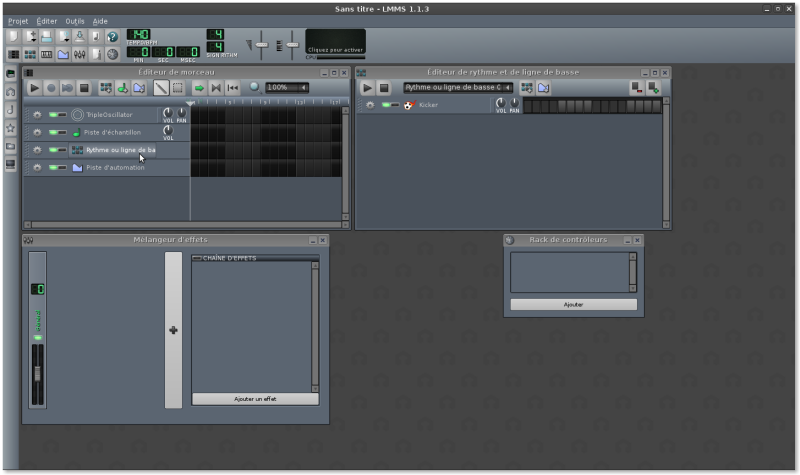Open the Projet menu
Image resolution: width=800 pixels, height=475 pixels.
pos(18,21)
